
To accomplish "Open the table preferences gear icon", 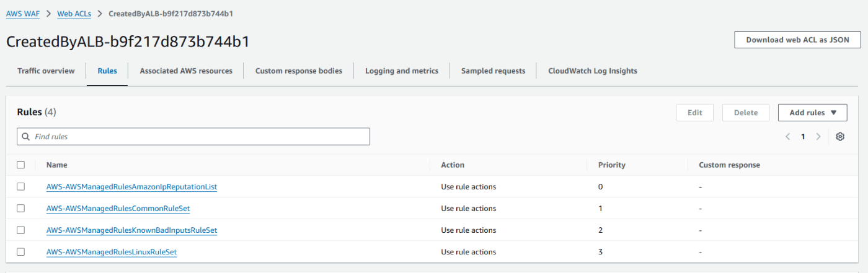I will pyautogui.click(x=840, y=137).
